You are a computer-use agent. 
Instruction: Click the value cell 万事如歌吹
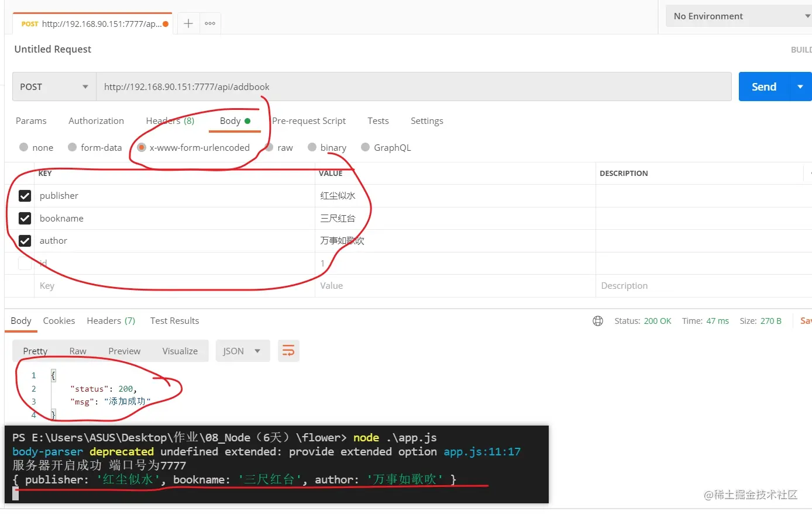coord(455,241)
